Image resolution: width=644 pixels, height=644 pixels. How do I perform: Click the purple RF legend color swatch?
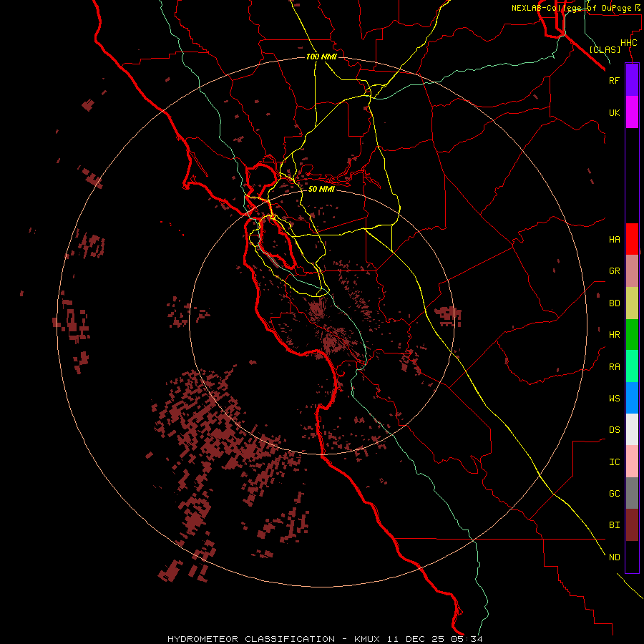point(632,80)
